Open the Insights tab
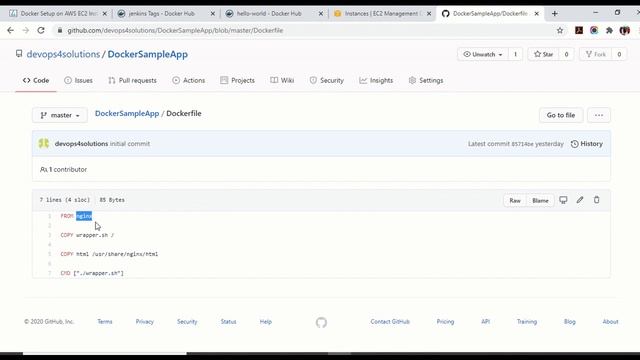The height and width of the screenshot is (360, 640). 376,80
